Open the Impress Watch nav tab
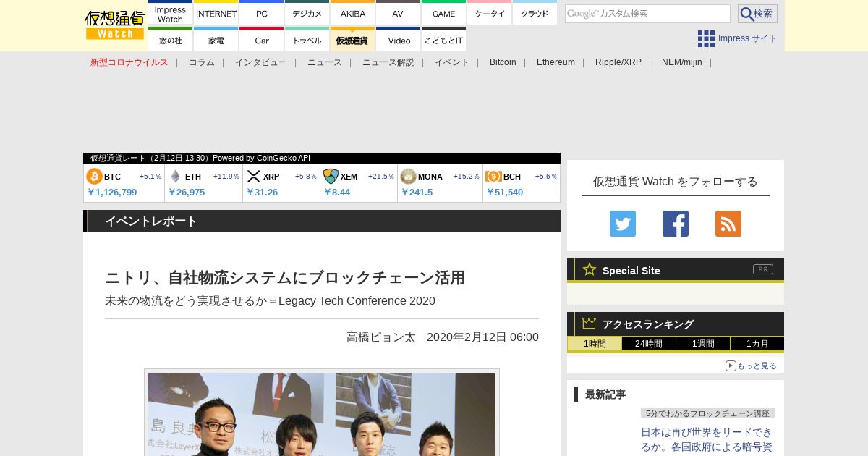This screenshot has width=868, height=456. pyautogui.click(x=170, y=14)
